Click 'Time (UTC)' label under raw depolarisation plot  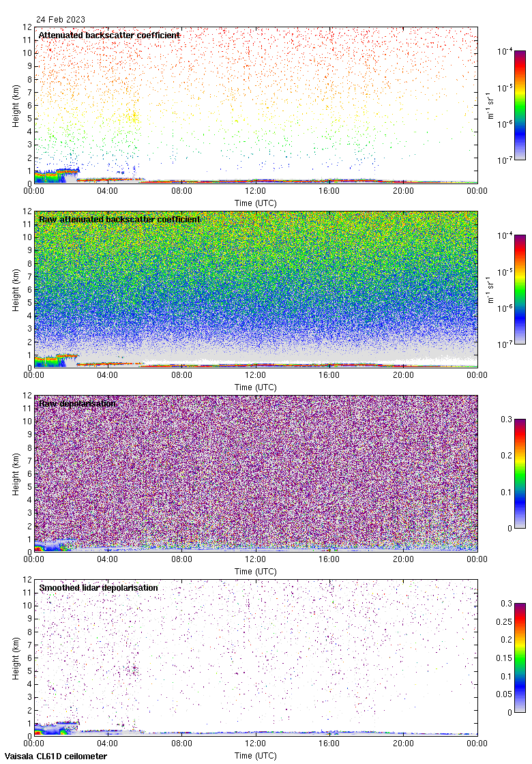coord(255,572)
